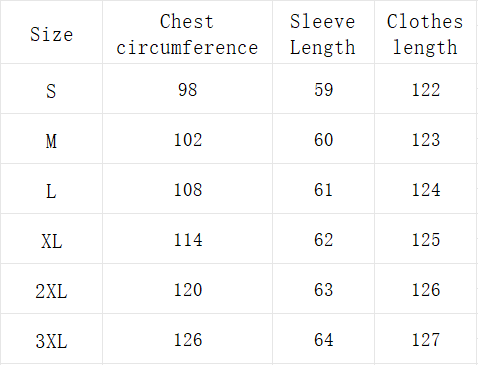Click the L size row label
The width and height of the screenshot is (478, 365).
pos(51,191)
